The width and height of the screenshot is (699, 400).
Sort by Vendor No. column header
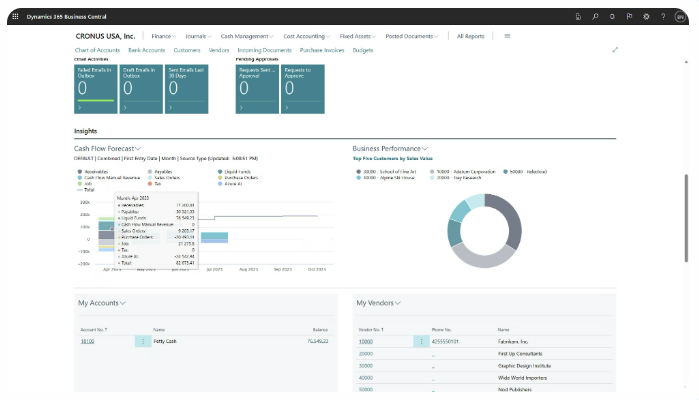click(371, 330)
